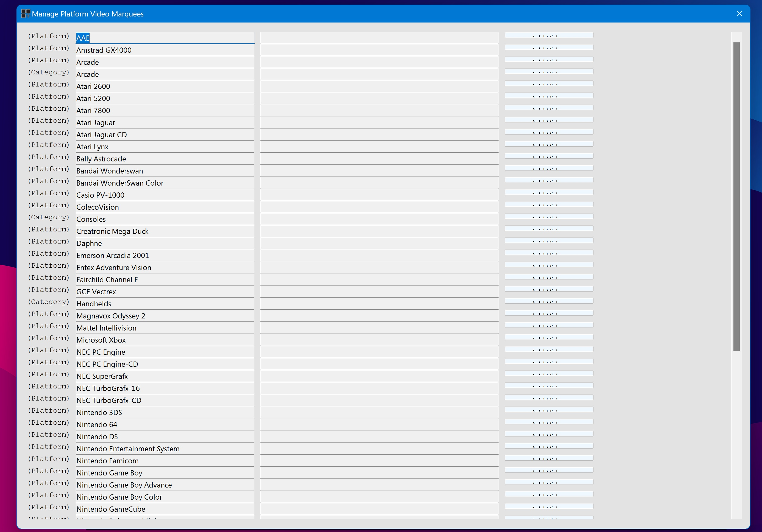762x532 pixels.
Task: Select the AAE name field
Action: click(x=165, y=38)
